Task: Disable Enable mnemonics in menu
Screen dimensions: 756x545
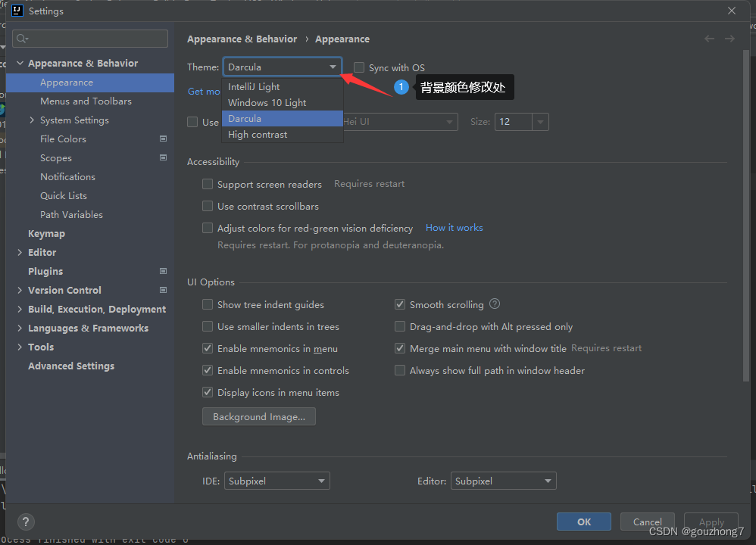Action: point(208,348)
